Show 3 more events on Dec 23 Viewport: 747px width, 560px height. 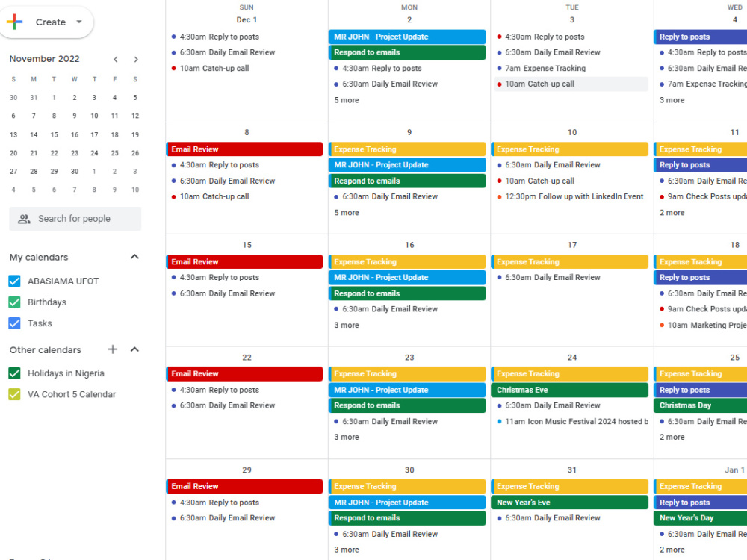click(x=347, y=437)
